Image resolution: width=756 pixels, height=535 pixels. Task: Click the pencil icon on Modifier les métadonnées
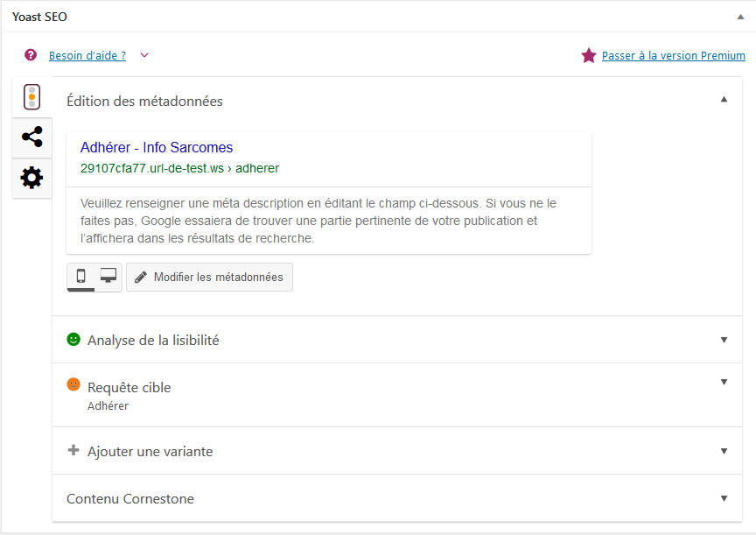[x=140, y=277]
